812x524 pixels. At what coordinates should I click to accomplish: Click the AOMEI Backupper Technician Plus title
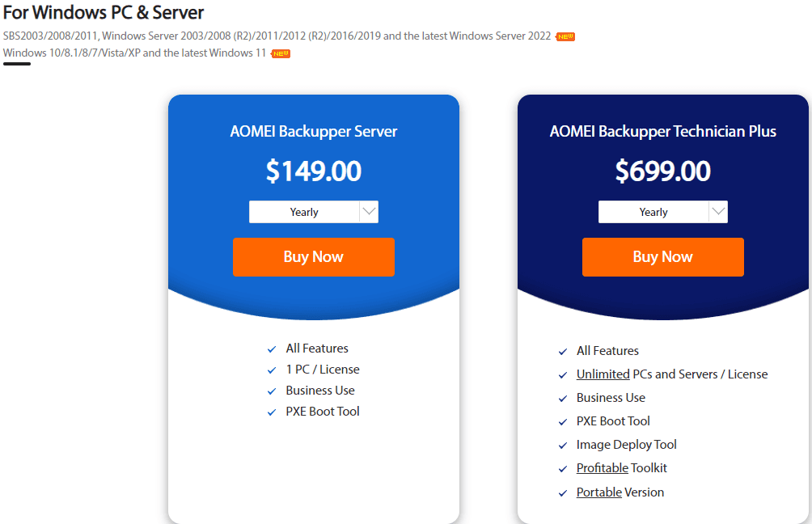(663, 132)
